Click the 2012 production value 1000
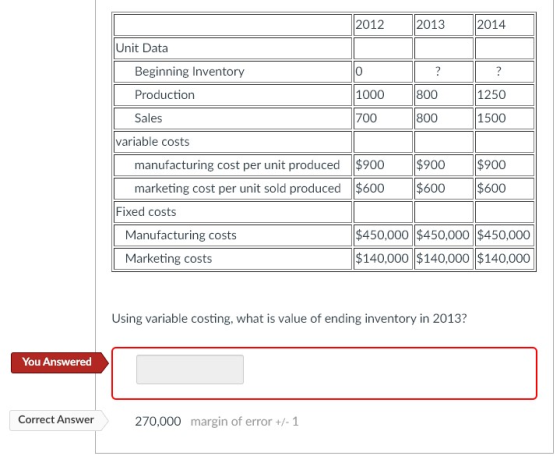This screenshot has width=560, height=456. [370, 95]
